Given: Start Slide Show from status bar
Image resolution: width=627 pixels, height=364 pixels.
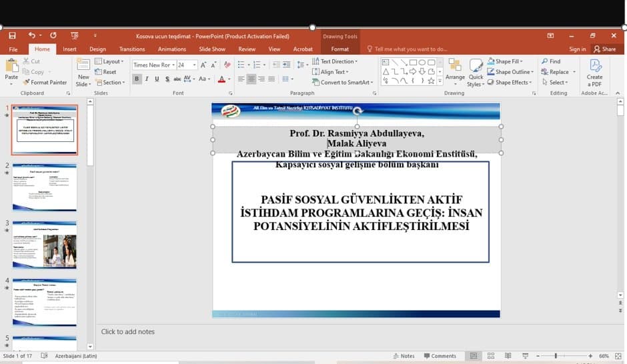Looking at the screenshot, I should (x=526, y=355).
